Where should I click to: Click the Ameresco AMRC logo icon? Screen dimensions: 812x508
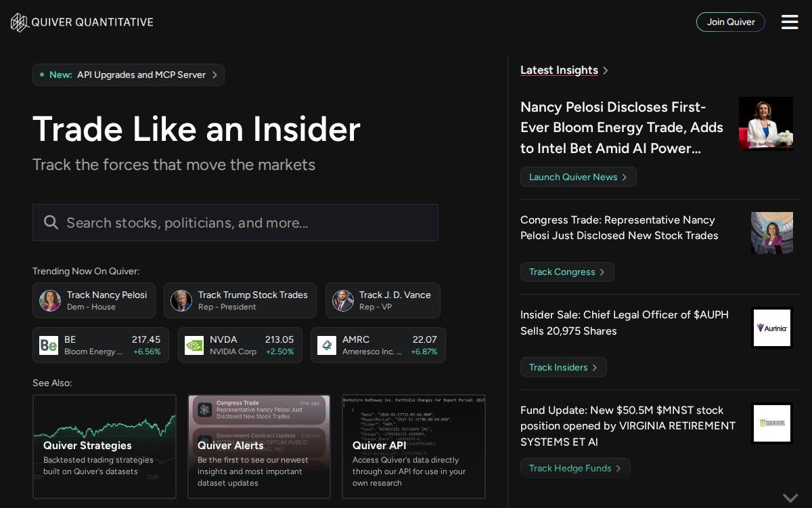pyautogui.click(x=327, y=345)
